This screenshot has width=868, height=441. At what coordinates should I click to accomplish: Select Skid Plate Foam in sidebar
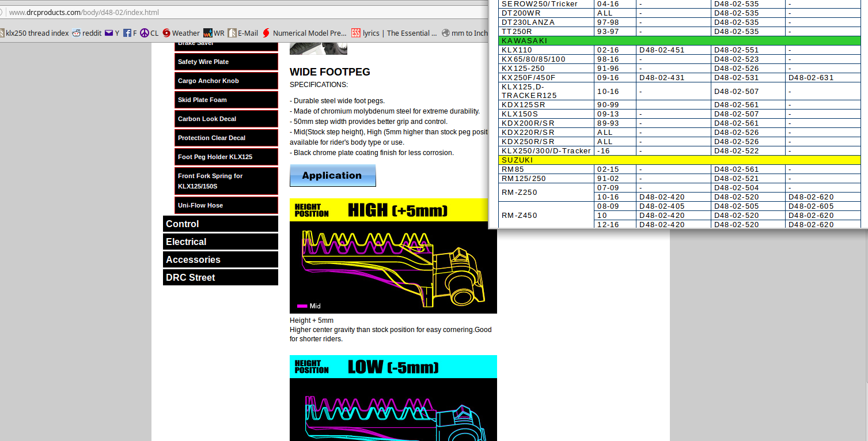[226, 100]
